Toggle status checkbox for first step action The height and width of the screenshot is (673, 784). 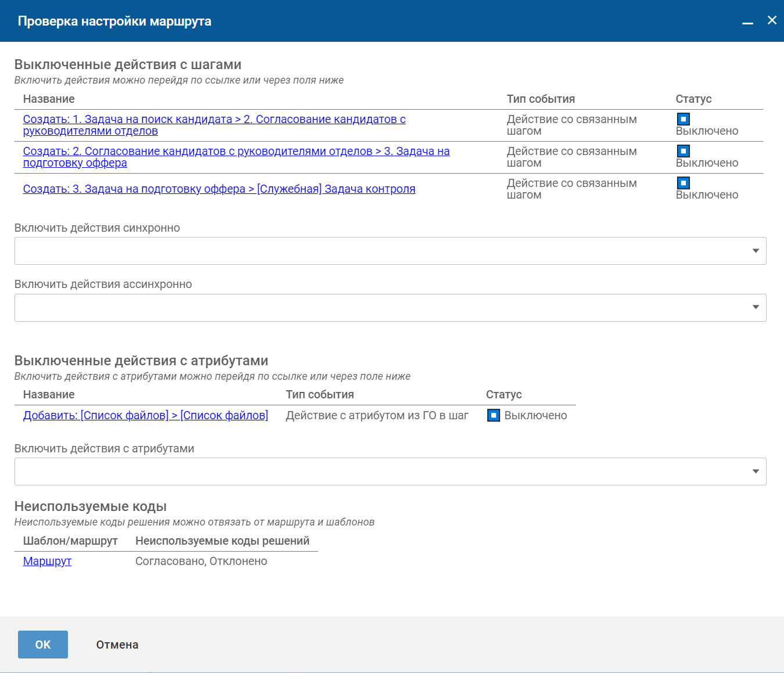click(x=684, y=119)
